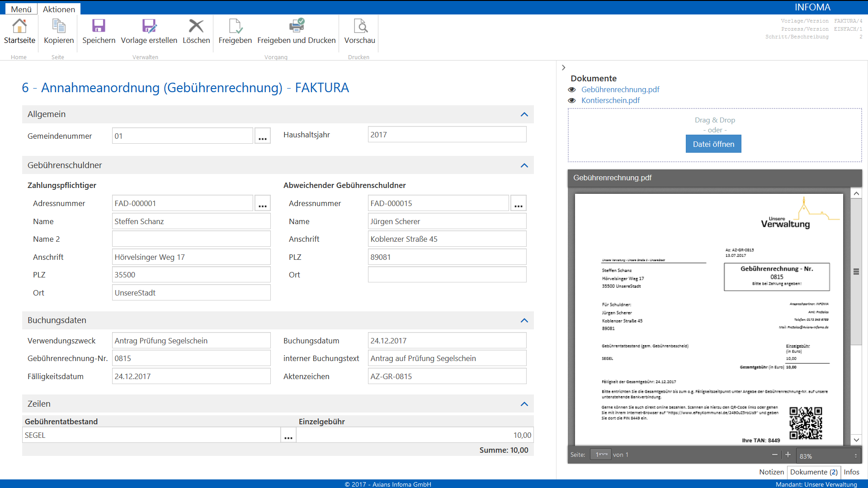
Task: Click the Verwendungszweck input field
Action: coord(191,341)
